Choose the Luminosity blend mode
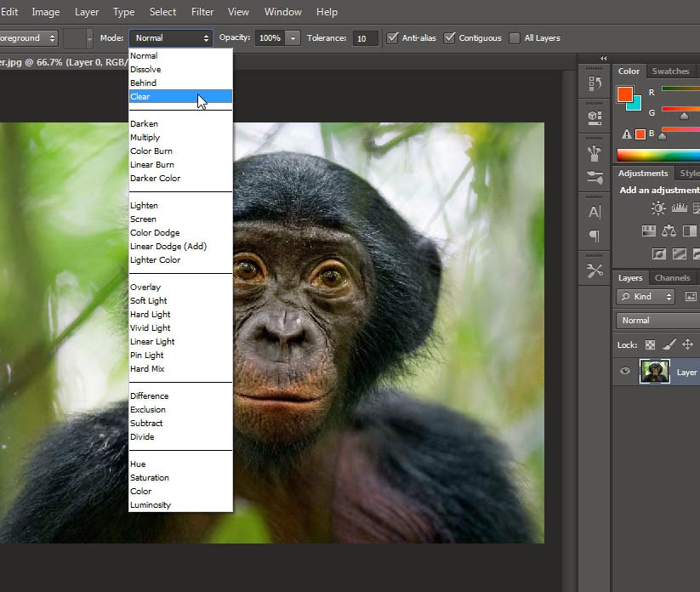The height and width of the screenshot is (592, 700). click(x=180, y=505)
